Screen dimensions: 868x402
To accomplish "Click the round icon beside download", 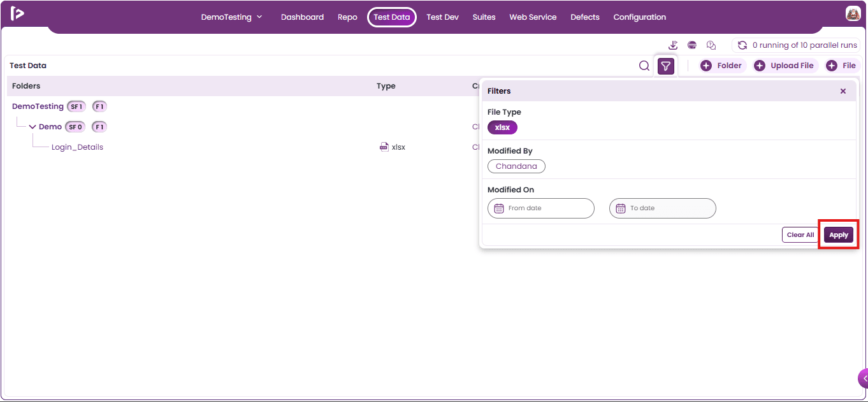I will pyautogui.click(x=692, y=45).
